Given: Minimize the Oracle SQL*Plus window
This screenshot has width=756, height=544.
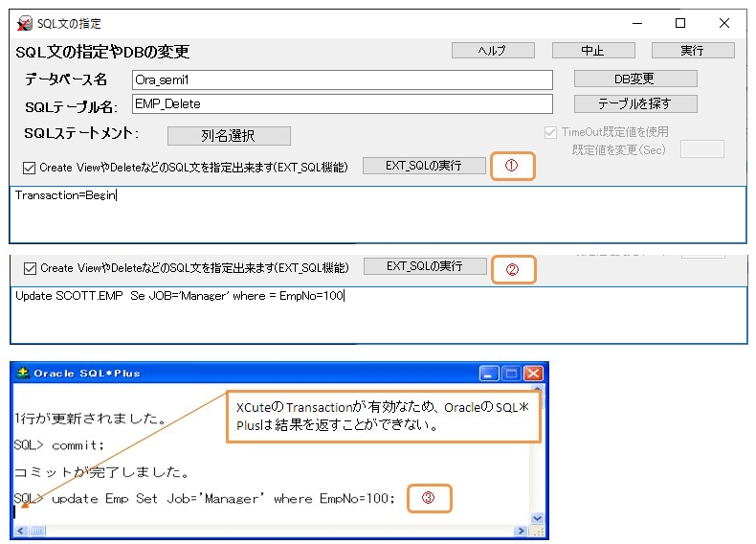Looking at the screenshot, I should [x=489, y=374].
